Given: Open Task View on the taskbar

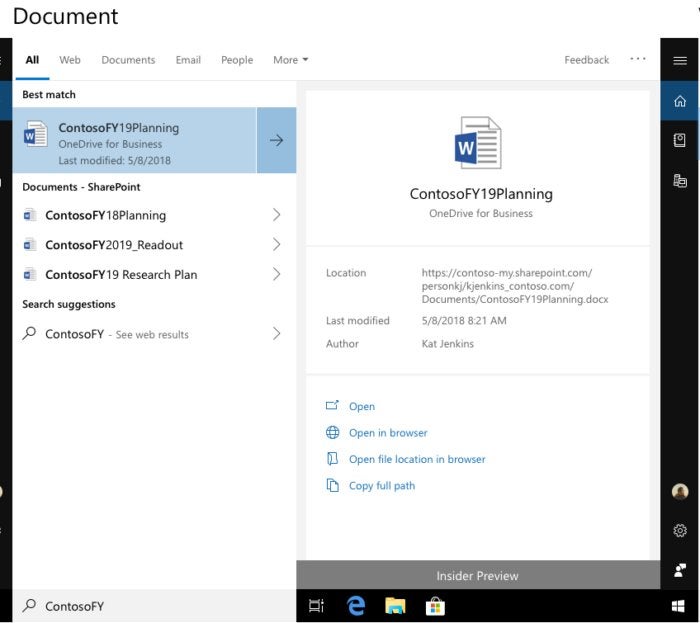Looking at the screenshot, I should (316, 606).
